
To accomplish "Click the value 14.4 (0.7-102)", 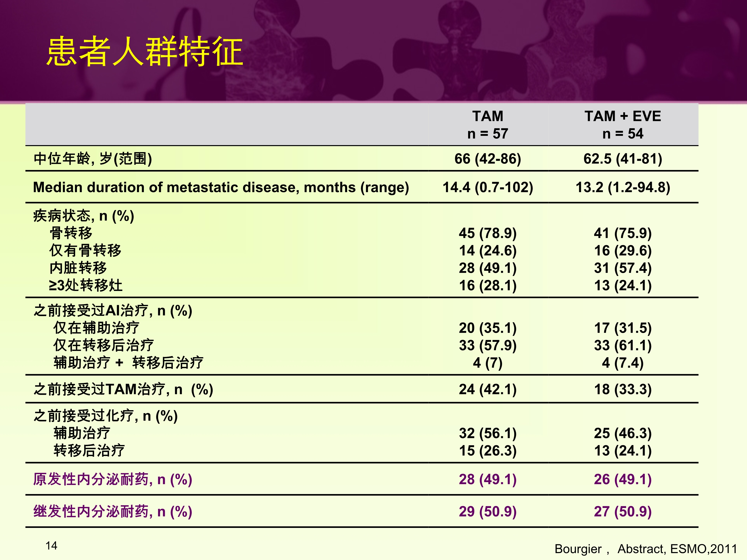I will [488, 187].
